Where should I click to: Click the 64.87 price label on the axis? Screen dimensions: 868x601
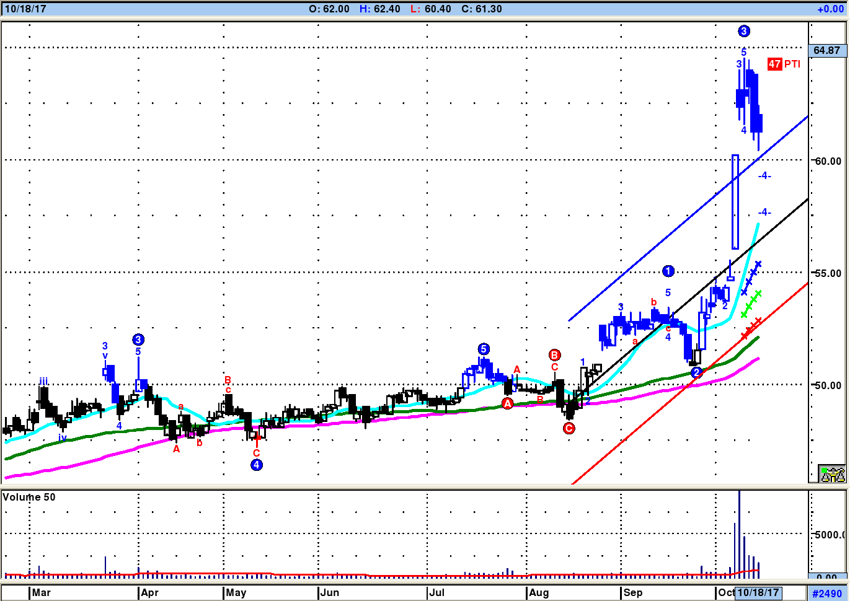pos(827,50)
